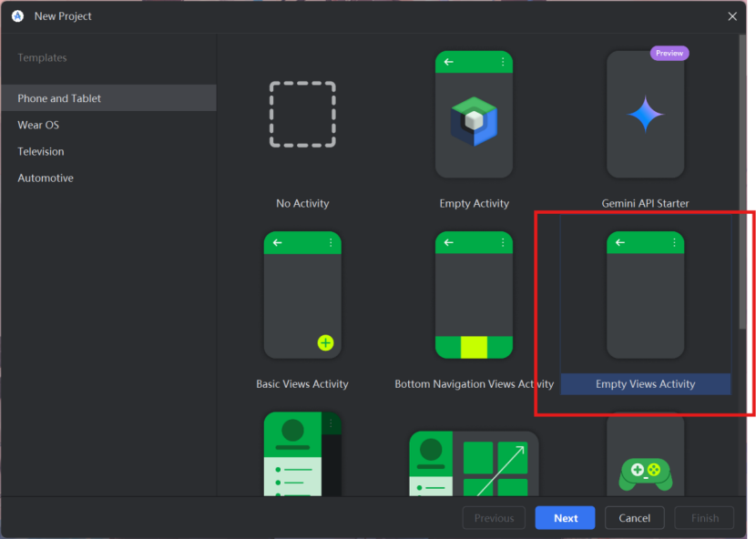This screenshot has height=539, width=756.
Task: Choose the Bottom Navigation Views Activity thumbnail
Action: [x=474, y=295]
